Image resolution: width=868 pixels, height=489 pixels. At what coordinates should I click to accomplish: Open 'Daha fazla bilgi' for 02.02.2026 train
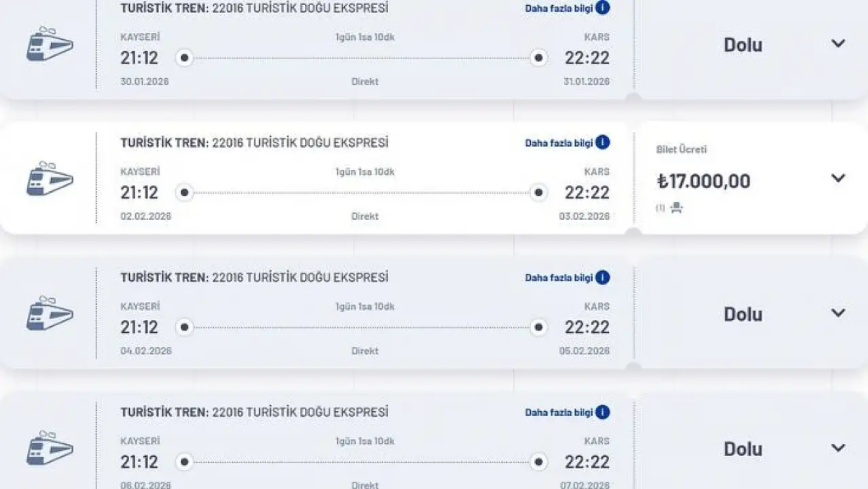pos(559,143)
